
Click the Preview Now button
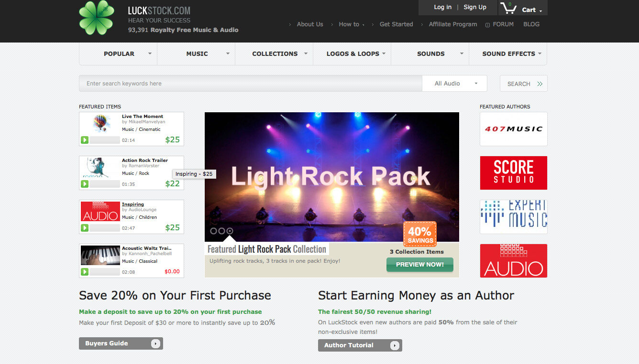pyautogui.click(x=420, y=265)
